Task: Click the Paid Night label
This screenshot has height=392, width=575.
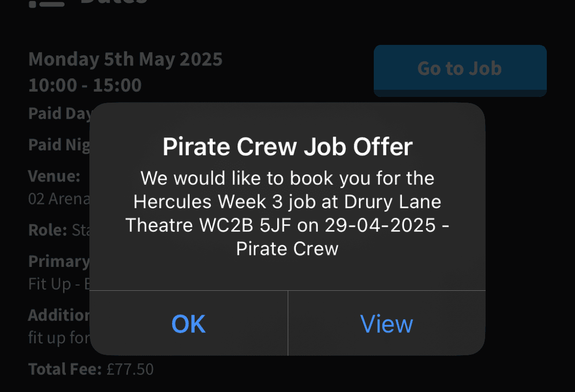Action: click(59, 145)
